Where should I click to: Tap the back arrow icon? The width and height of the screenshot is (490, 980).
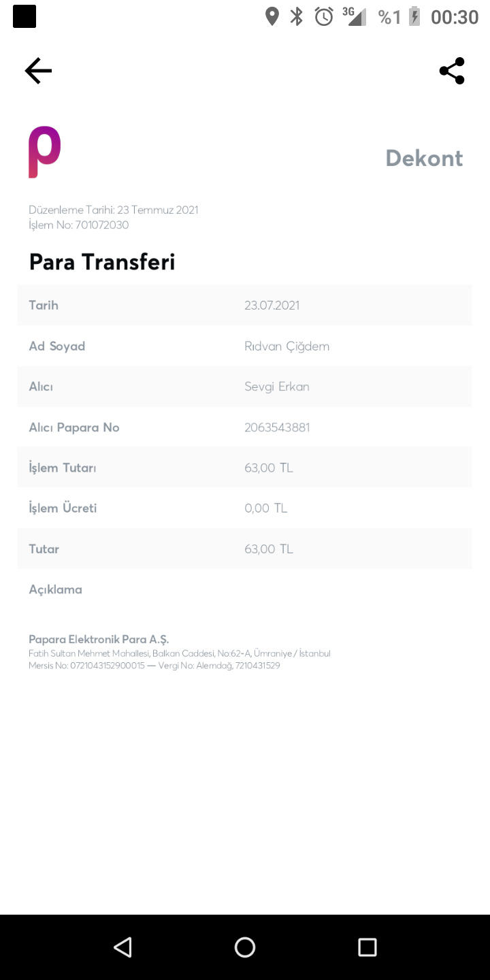38,71
